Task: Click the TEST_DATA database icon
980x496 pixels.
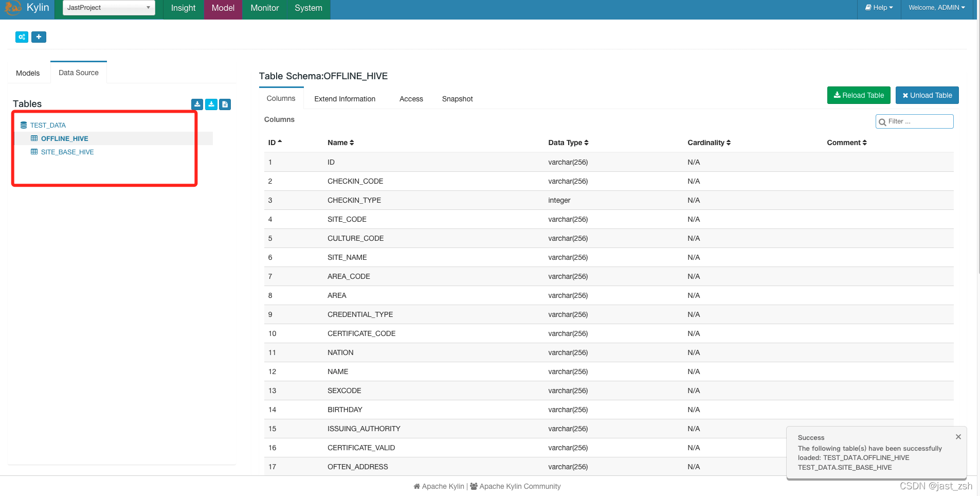Action: 24,125
